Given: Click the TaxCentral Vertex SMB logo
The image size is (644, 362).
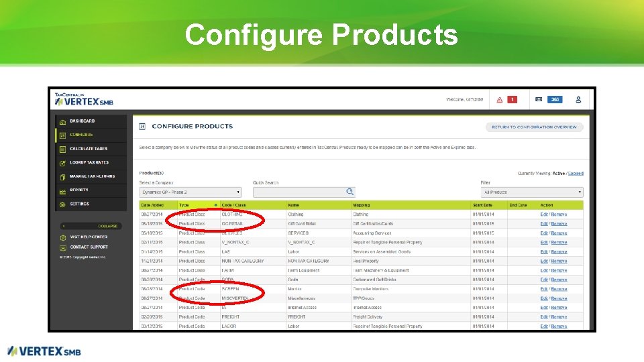Looking at the screenshot, I should [x=85, y=99].
